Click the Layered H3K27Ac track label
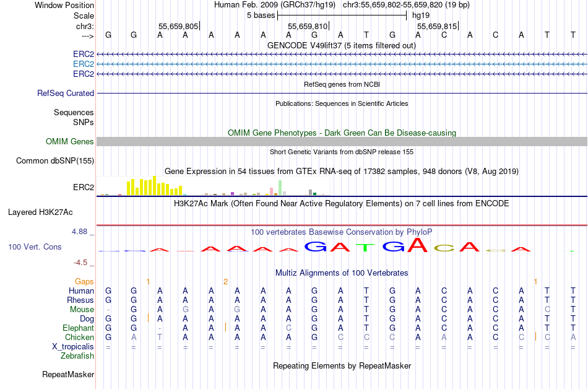 click(x=40, y=212)
